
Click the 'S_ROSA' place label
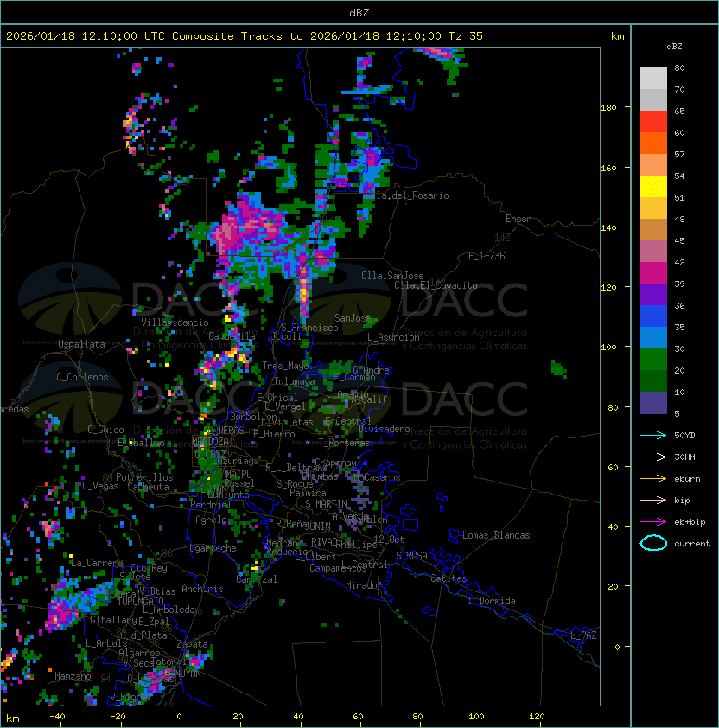click(x=411, y=556)
